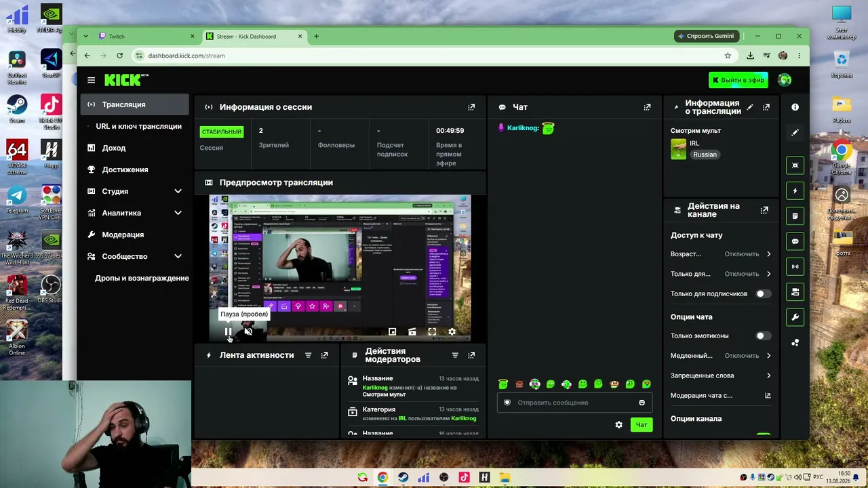Toggle the moderator actions note sidebar icon
This screenshot has height=488, width=868.
click(795, 216)
